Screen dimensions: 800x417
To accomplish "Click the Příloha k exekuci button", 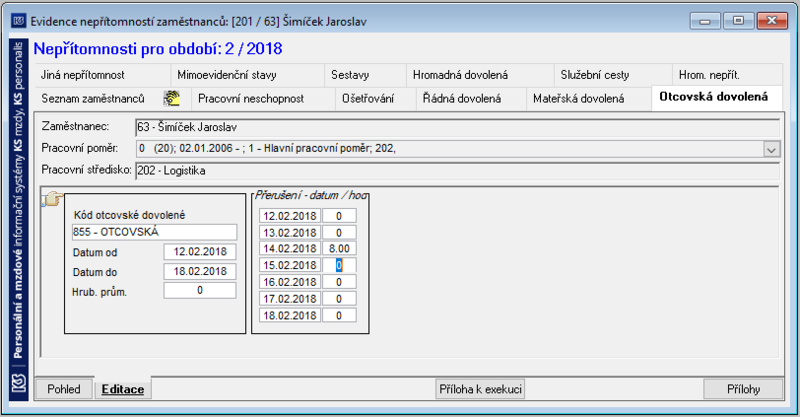I will click(480, 389).
